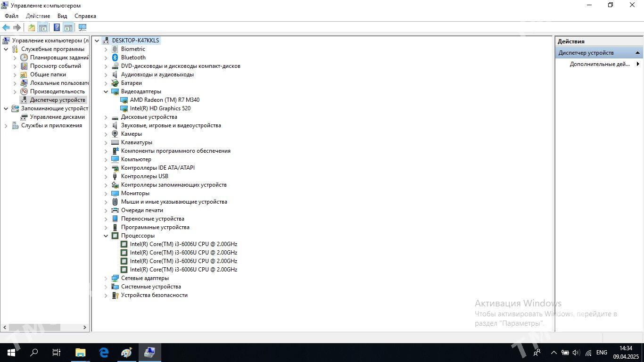Select Управление дисками in the left tree

click(58, 117)
